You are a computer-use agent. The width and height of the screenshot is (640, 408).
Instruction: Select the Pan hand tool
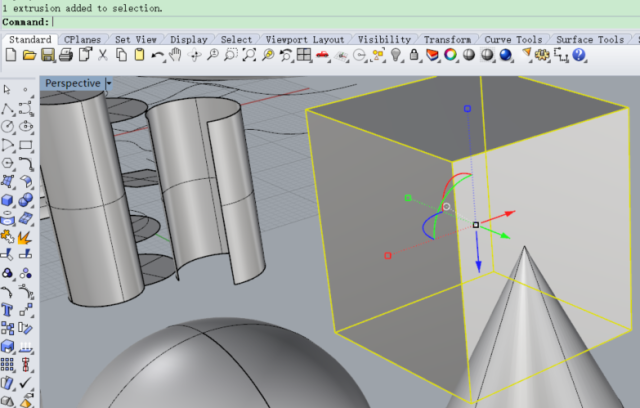point(175,55)
